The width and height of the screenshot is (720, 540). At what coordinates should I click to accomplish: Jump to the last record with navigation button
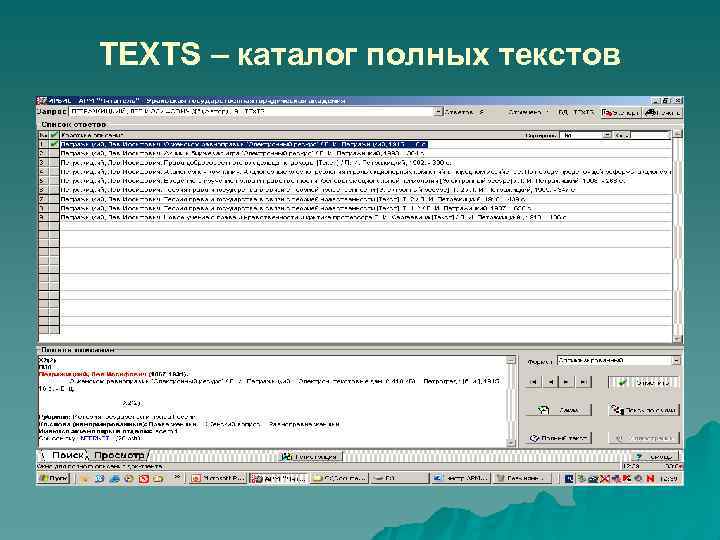tap(583, 382)
